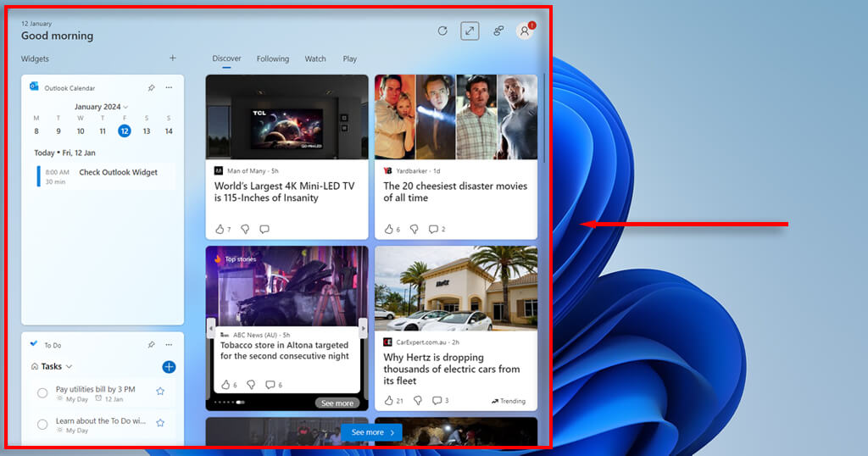Mark 'Pay utilities bill by 3 PM' complete
Screen dimensions: 868x456
tap(42, 392)
